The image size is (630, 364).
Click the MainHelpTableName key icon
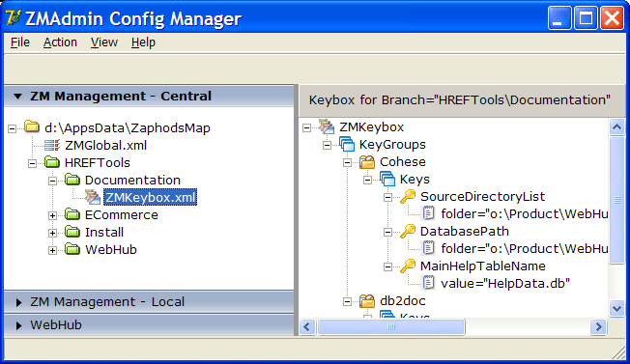tap(408, 266)
